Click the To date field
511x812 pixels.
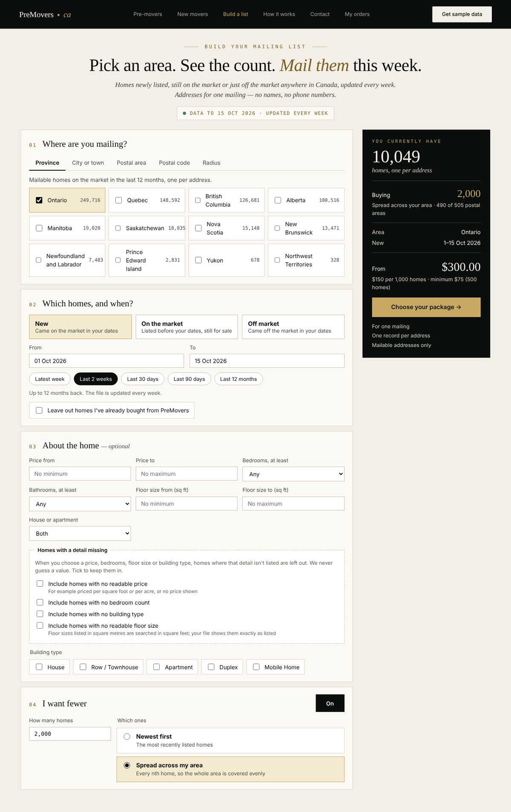tap(267, 361)
